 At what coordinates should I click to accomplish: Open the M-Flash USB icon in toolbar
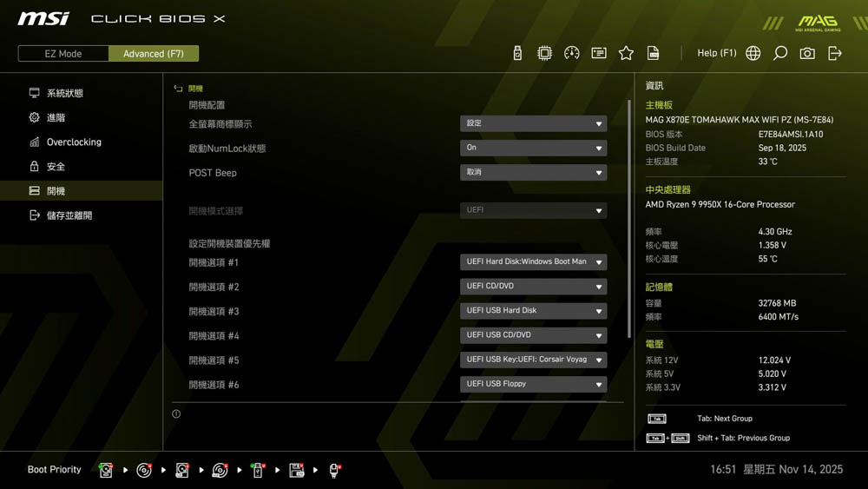point(517,53)
